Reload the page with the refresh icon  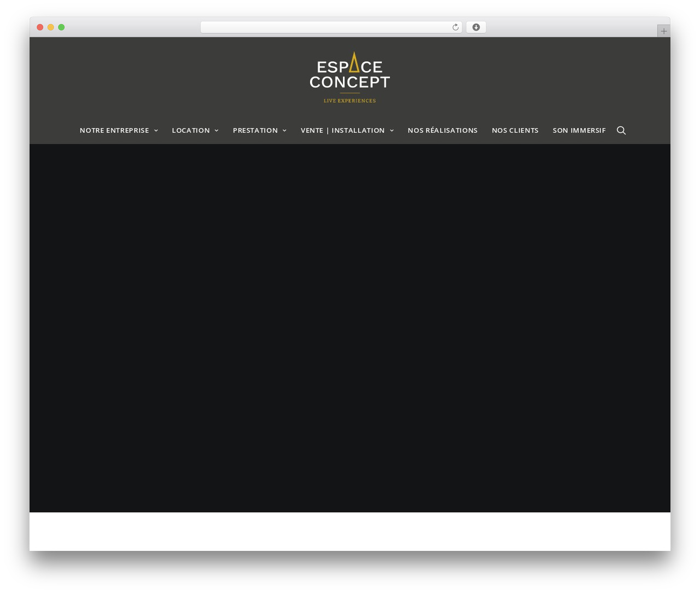point(456,27)
